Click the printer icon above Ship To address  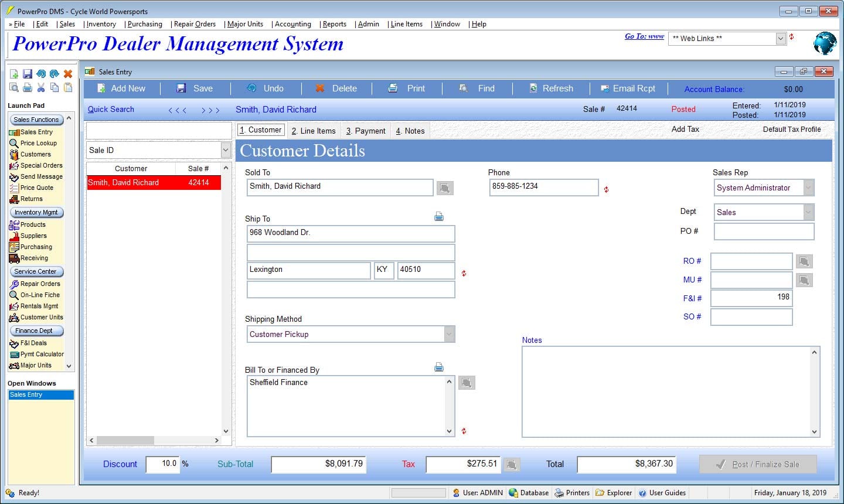439,216
